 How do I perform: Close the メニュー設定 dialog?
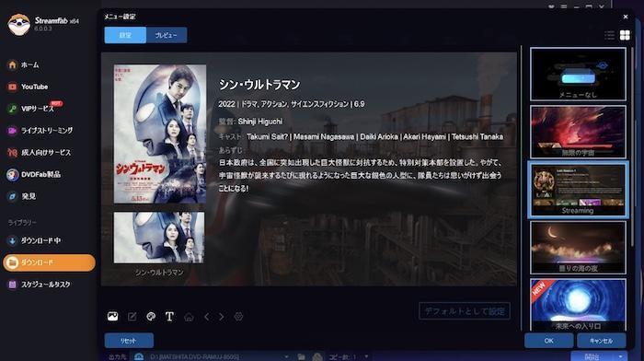coord(625,17)
